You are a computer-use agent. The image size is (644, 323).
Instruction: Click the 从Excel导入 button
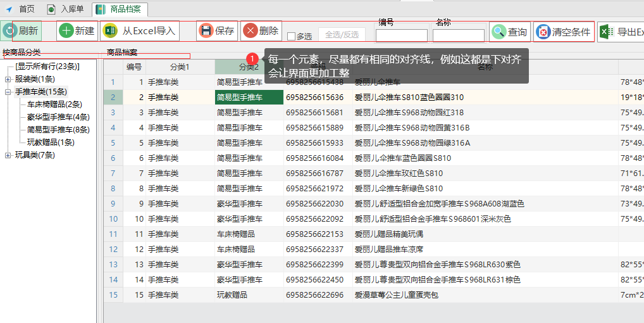coord(140,31)
